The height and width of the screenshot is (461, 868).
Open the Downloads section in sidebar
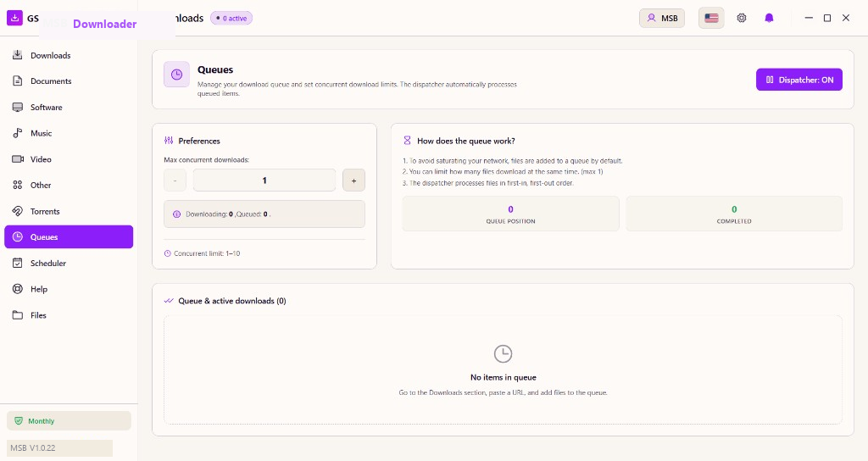(69, 55)
